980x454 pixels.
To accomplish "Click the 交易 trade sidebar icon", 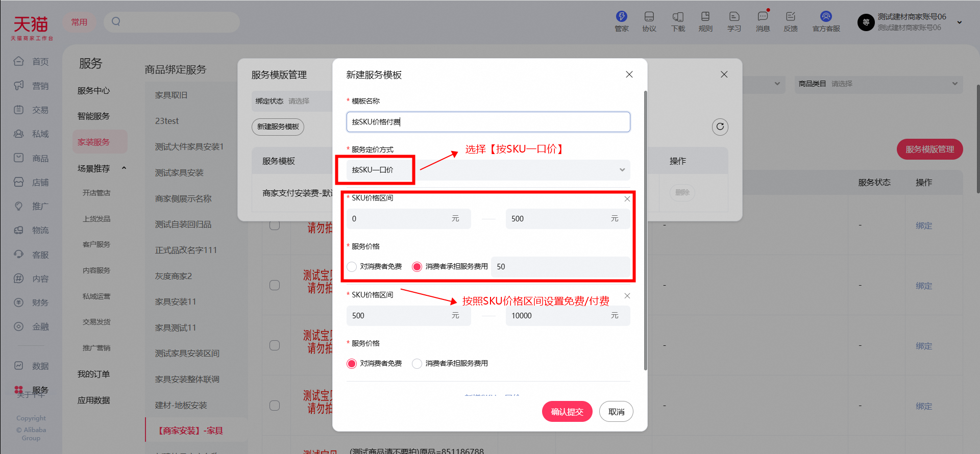I will [19, 110].
